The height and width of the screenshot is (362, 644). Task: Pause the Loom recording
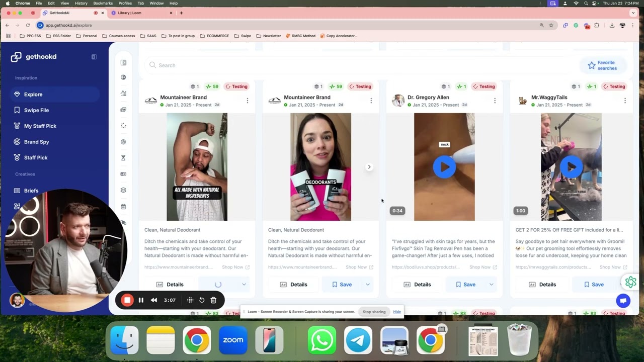(x=141, y=300)
